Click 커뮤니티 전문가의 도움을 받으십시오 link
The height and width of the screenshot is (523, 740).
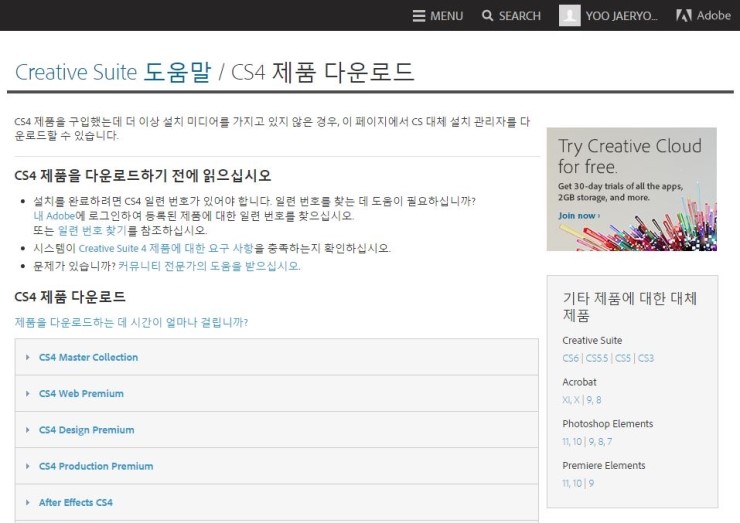click(209, 266)
